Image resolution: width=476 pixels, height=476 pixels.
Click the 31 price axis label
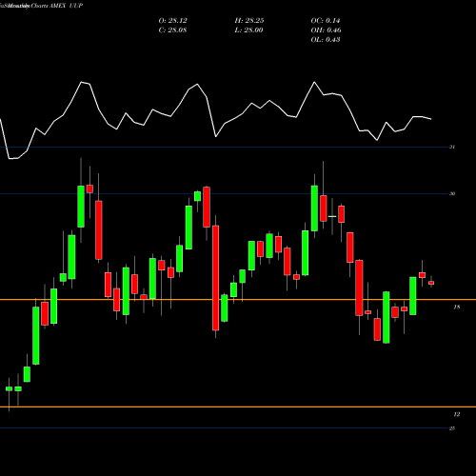[452, 147]
